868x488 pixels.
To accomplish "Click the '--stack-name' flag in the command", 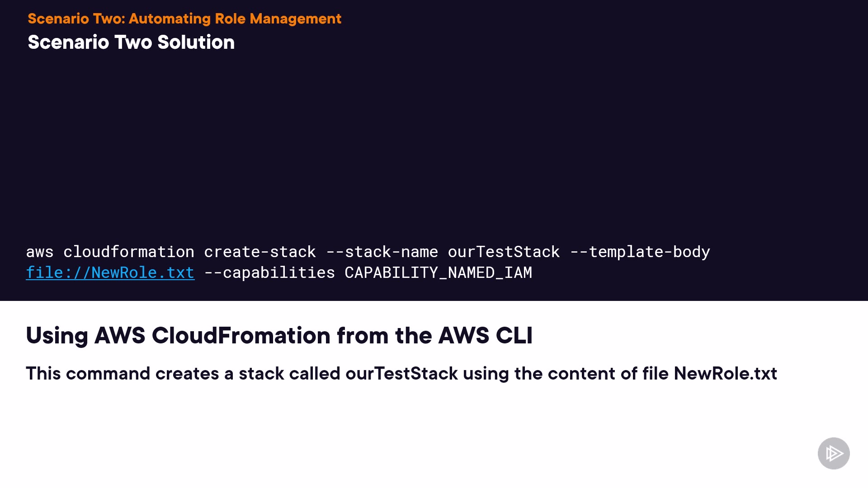I will click(x=382, y=252).
